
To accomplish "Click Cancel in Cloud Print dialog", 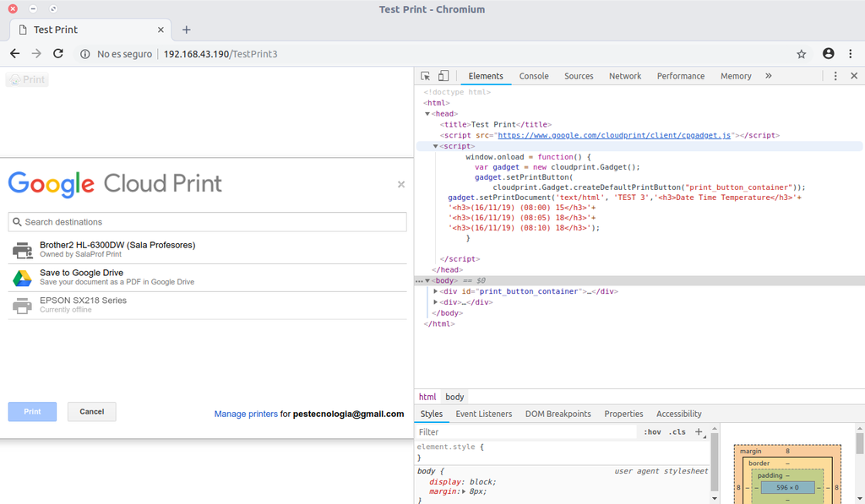I will (91, 411).
